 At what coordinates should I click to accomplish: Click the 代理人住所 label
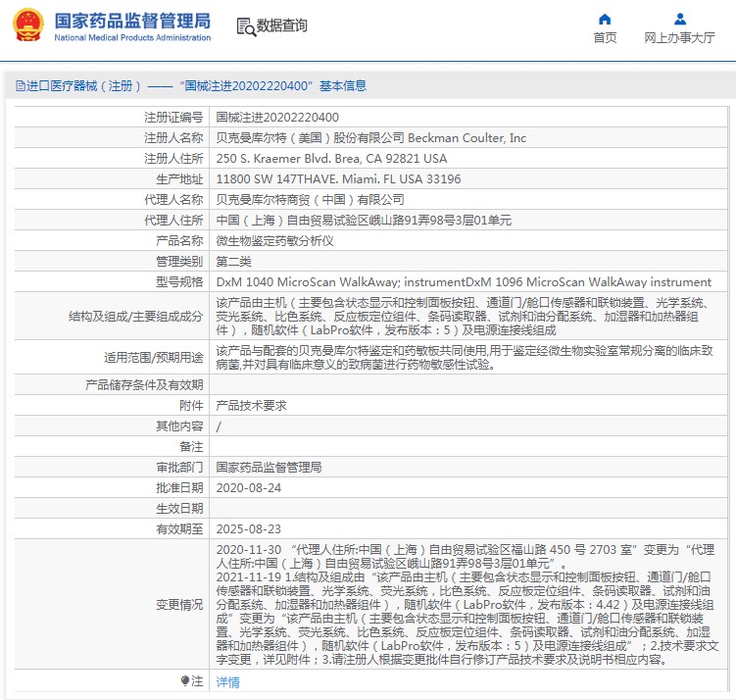173,221
